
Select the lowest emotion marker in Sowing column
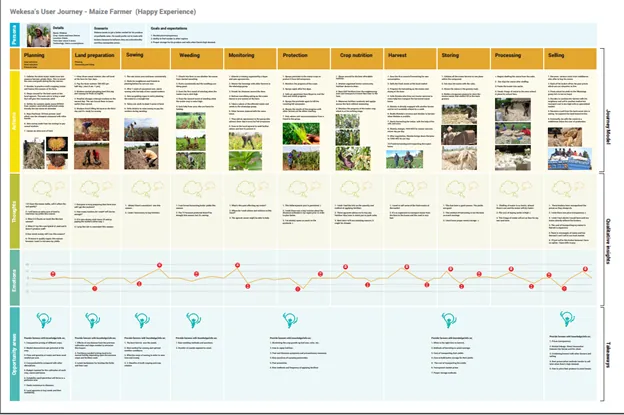(x=139, y=284)
